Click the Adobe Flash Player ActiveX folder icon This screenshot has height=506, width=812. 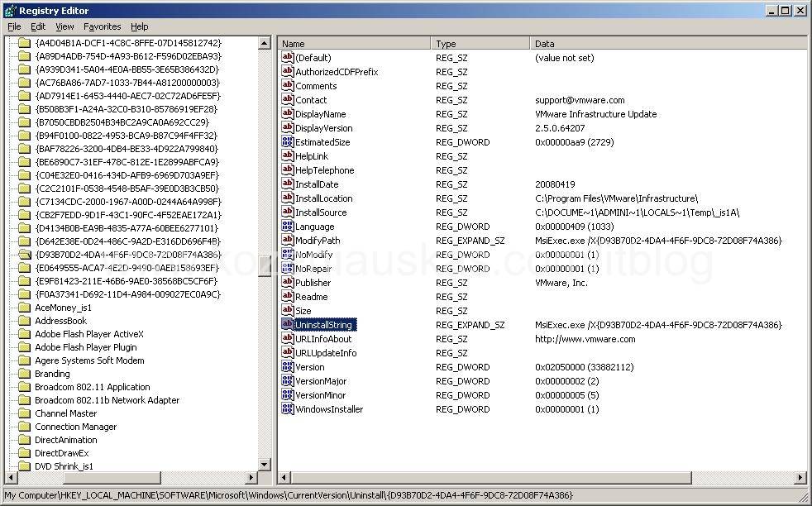(24, 334)
